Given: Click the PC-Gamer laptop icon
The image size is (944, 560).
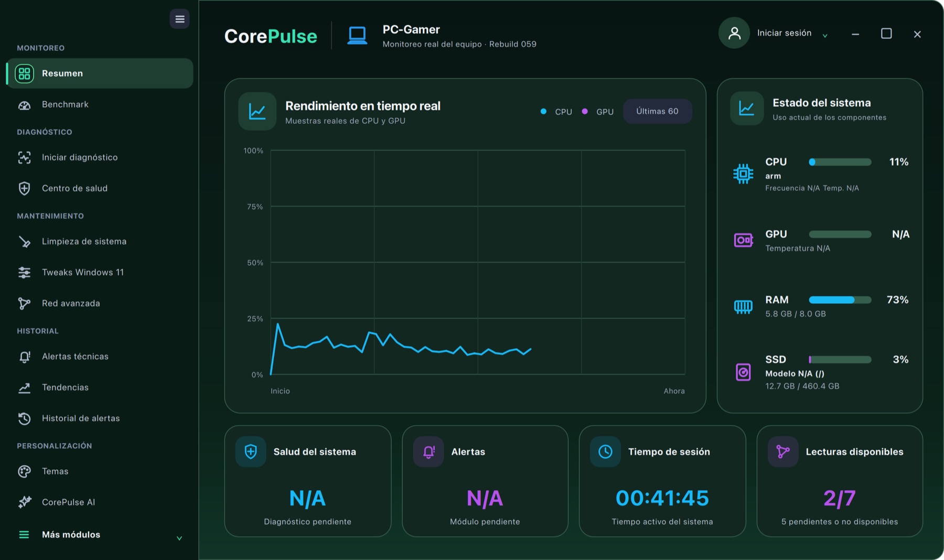Looking at the screenshot, I should point(357,35).
